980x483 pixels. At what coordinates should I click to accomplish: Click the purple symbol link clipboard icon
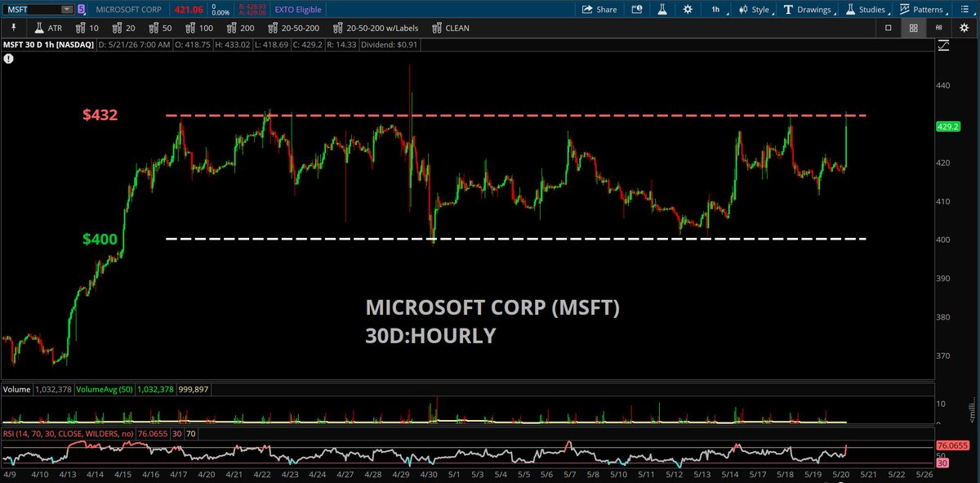pos(80,10)
